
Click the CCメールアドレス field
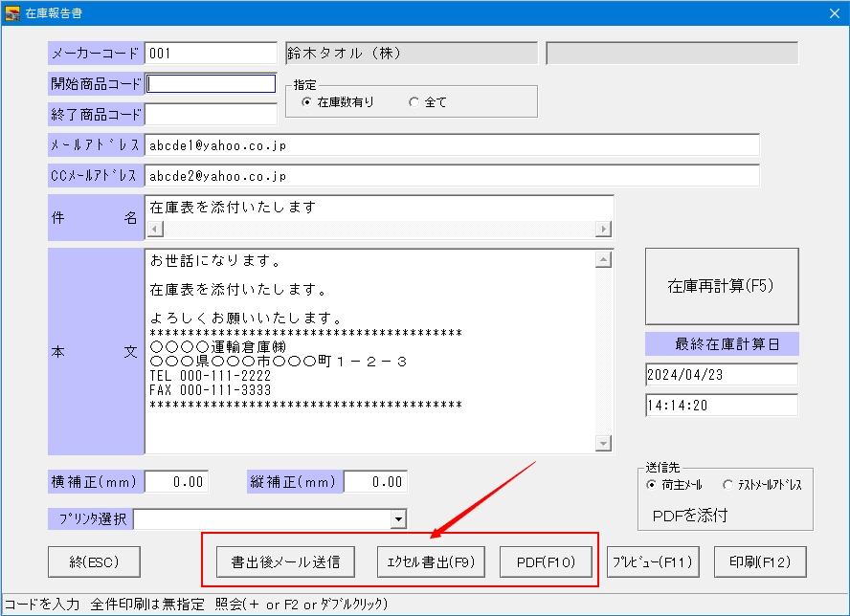coord(452,176)
